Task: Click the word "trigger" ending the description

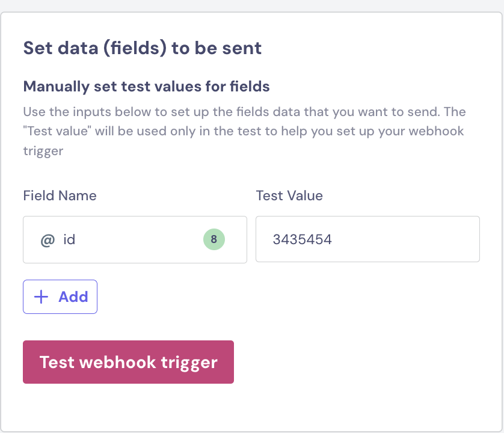Action: (43, 151)
